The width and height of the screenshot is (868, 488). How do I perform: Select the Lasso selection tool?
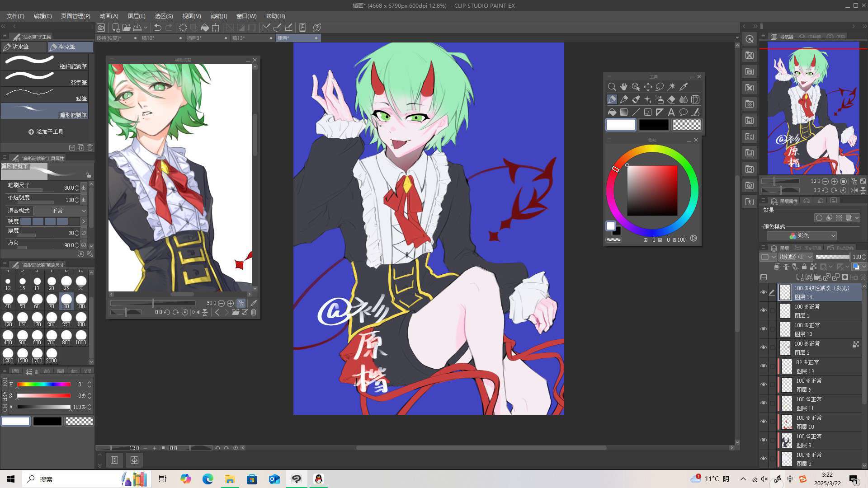pos(660,87)
